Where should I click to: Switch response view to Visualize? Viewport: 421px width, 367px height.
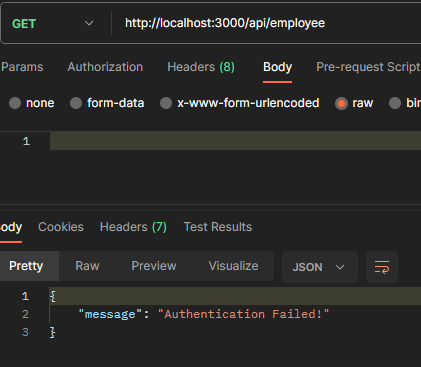233,266
